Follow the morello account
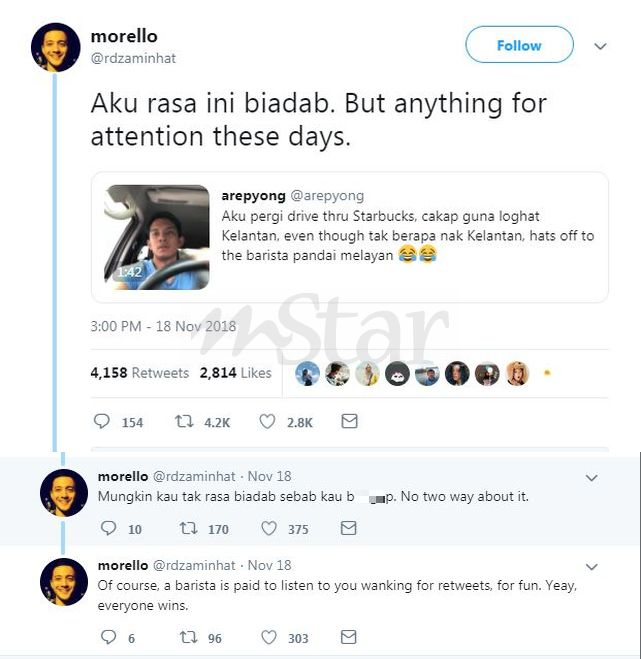Image resolution: width=641 pixels, height=659 pixels. click(519, 45)
